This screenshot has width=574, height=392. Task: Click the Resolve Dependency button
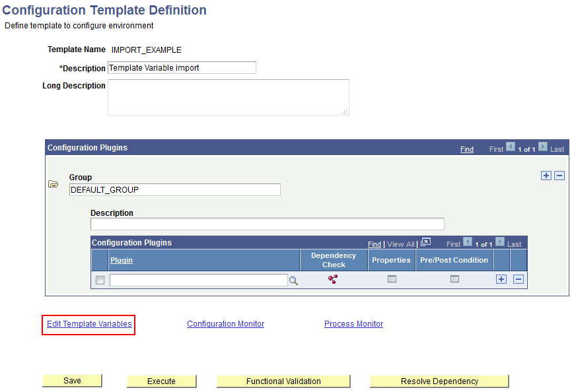439,381
